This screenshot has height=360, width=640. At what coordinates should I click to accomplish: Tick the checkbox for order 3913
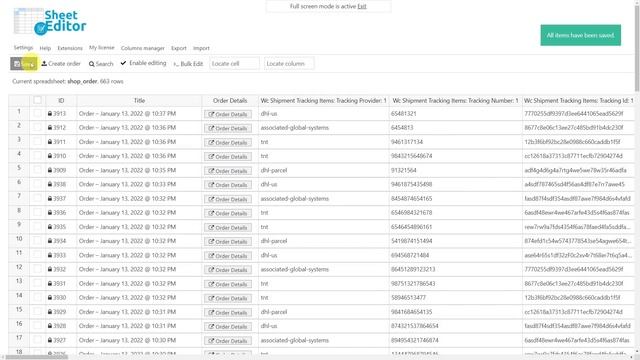click(x=38, y=113)
